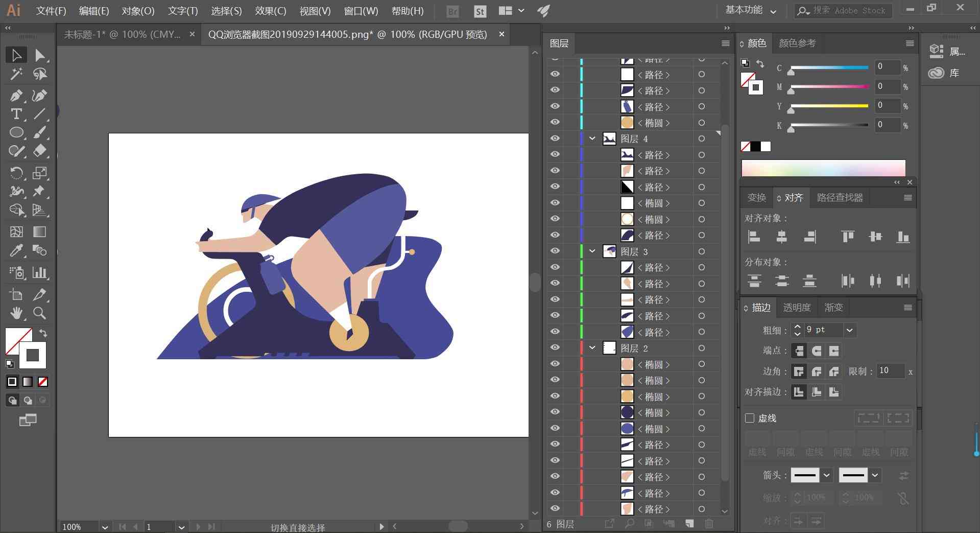Select the Direct Selection tool

coord(40,55)
